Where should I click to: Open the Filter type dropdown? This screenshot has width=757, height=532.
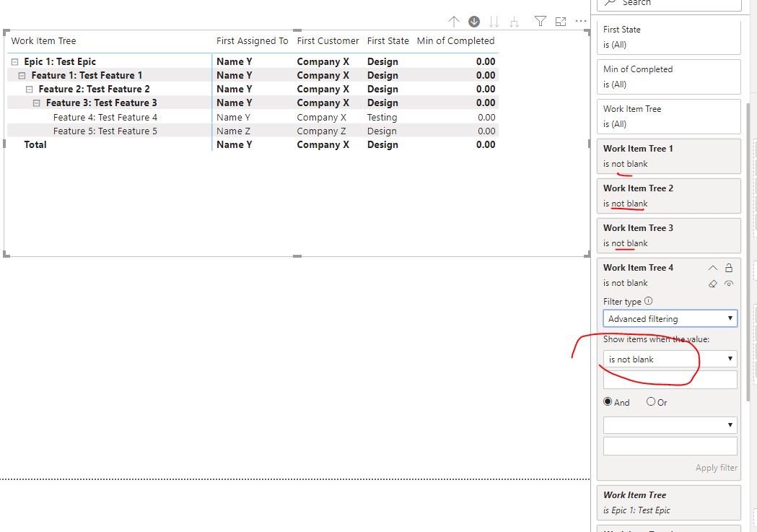coord(670,318)
